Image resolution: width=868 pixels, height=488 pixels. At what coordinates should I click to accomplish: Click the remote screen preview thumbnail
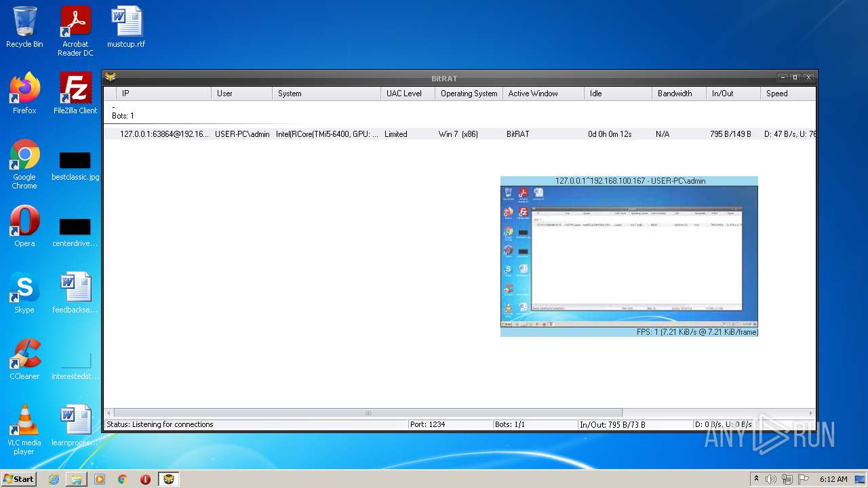point(629,257)
